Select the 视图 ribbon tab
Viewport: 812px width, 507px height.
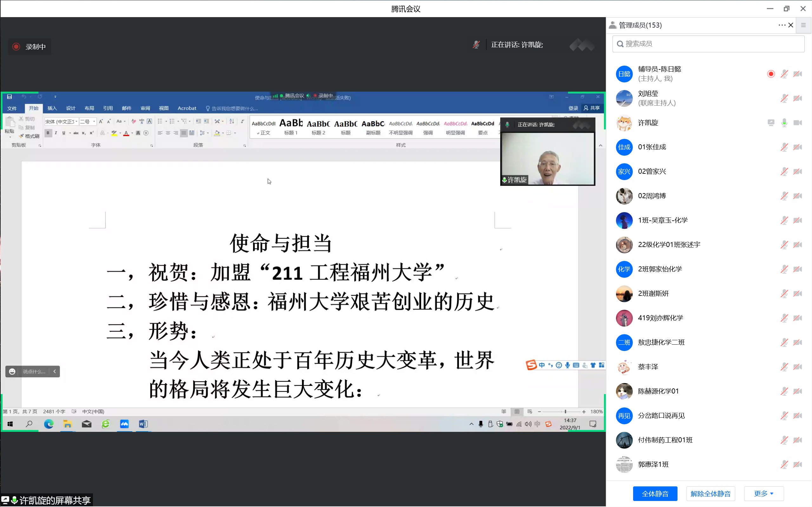(163, 108)
